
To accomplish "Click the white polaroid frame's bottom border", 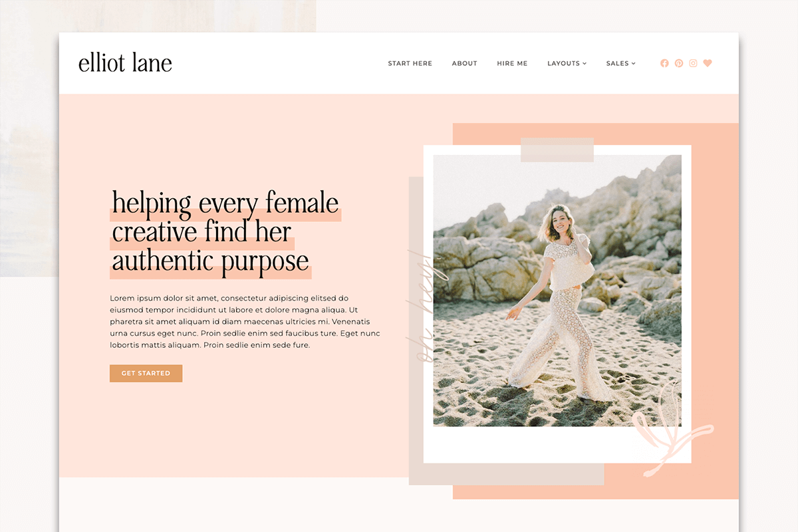I will [x=532, y=444].
